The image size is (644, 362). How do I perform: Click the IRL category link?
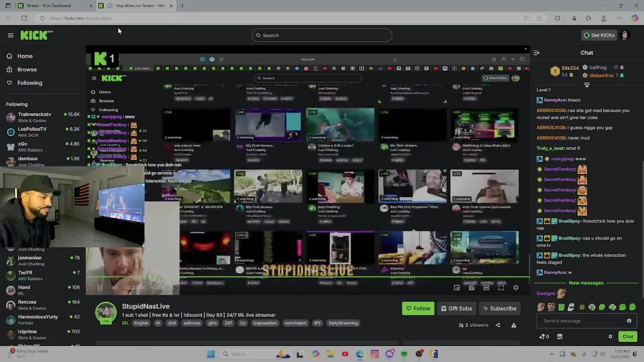tap(125, 323)
